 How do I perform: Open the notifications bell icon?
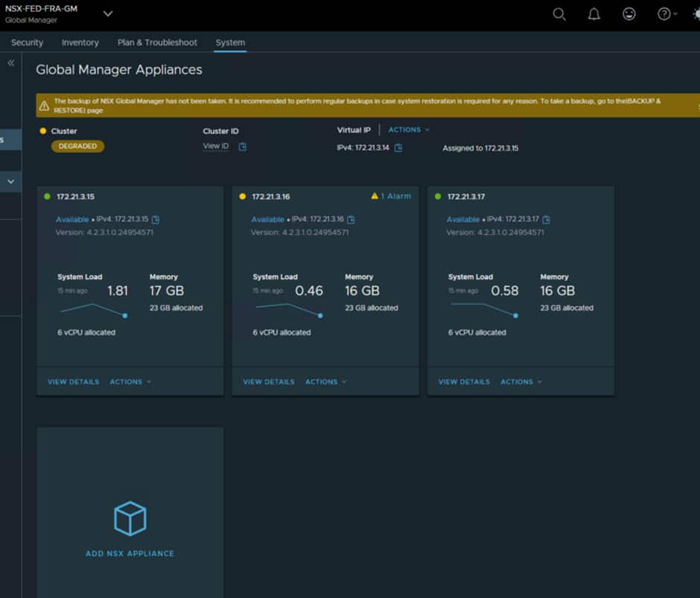[594, 14]
